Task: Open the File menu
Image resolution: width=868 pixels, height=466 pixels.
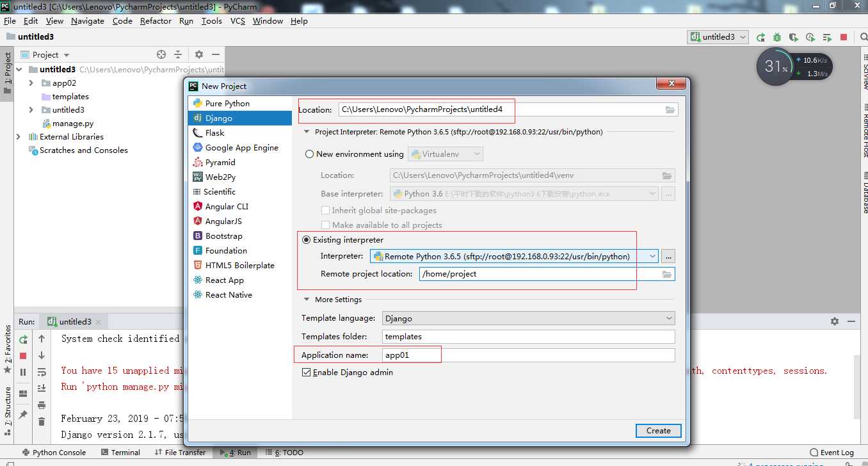Action: point(10,20)
